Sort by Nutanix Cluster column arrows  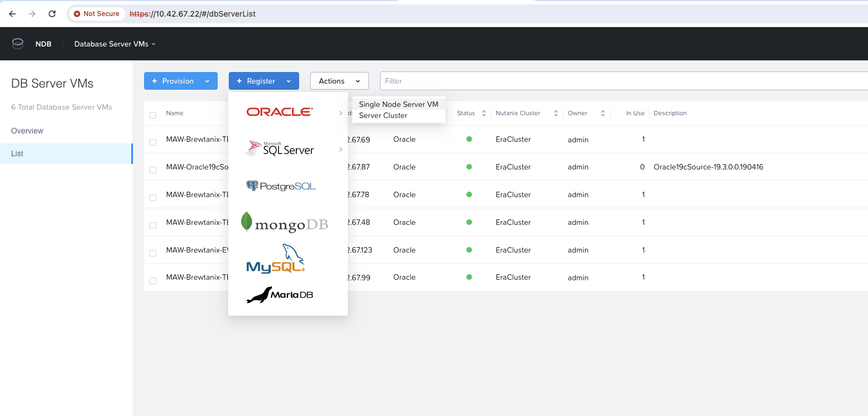[x=556, y=113]
